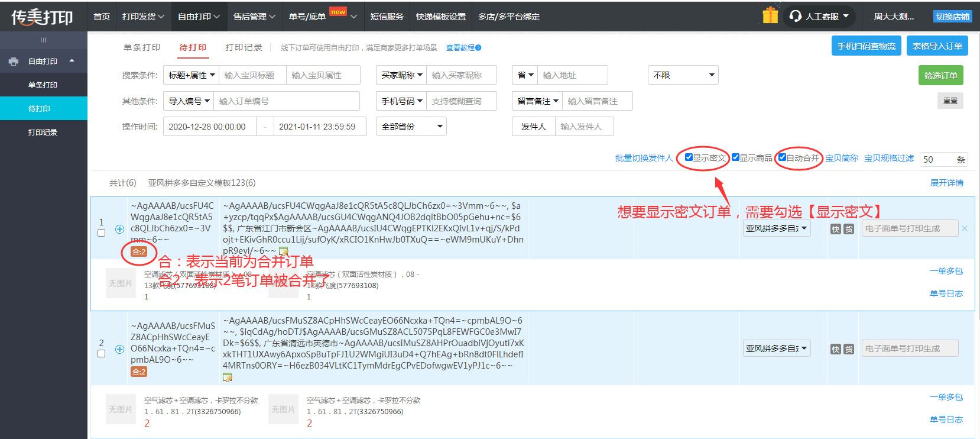Click the 货 icon in order 2 row
The image size is (980, 439).
[x=849, y=349]
